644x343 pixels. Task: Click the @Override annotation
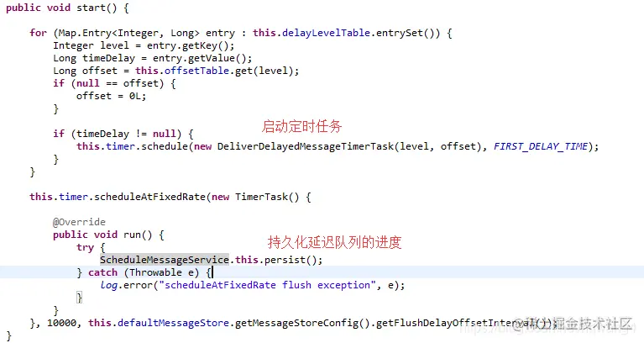coord(79,222)
